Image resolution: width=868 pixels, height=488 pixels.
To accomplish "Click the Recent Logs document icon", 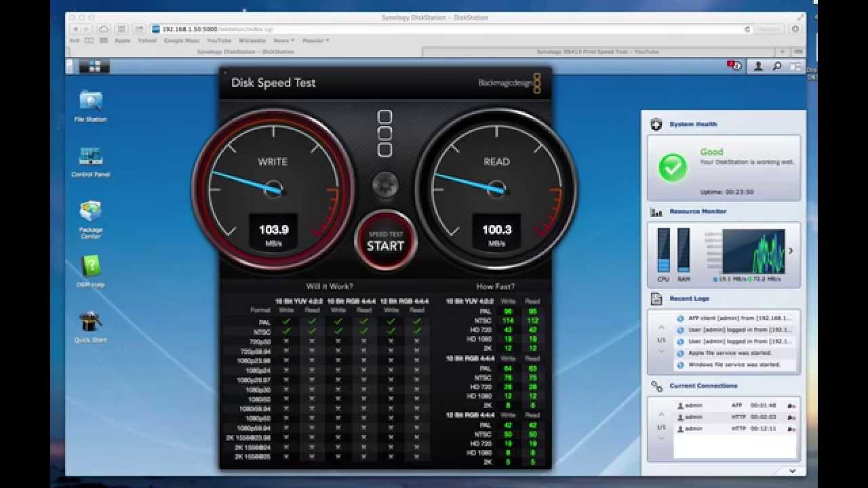I will [656, 299].
